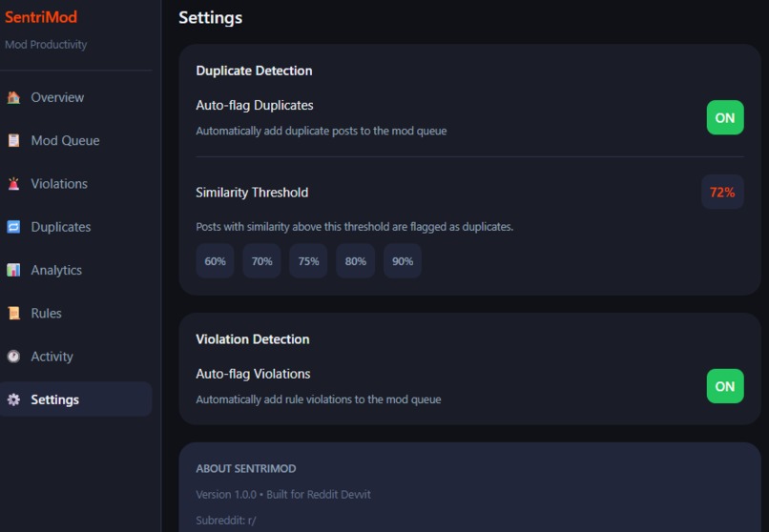Click the SentriMod logo text

coord(41,17)
